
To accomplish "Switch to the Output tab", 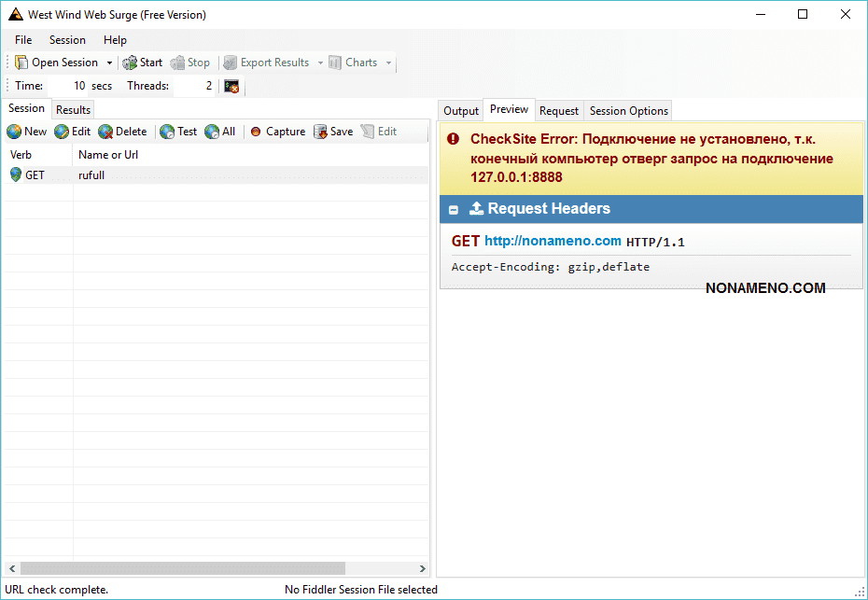I will [460, 111].
